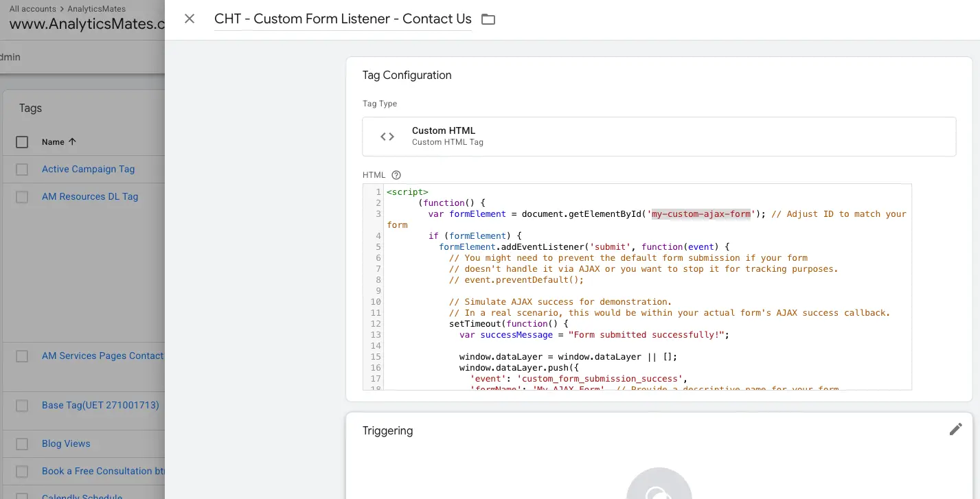The height and width of the screenshot is (499, 980).
Task: Open the HTML help question mark icon
Action: click(396, 175)
